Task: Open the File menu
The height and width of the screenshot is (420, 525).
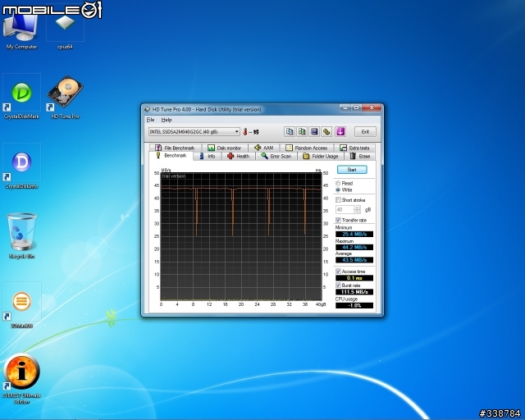Action: click(x=150, y=120)
